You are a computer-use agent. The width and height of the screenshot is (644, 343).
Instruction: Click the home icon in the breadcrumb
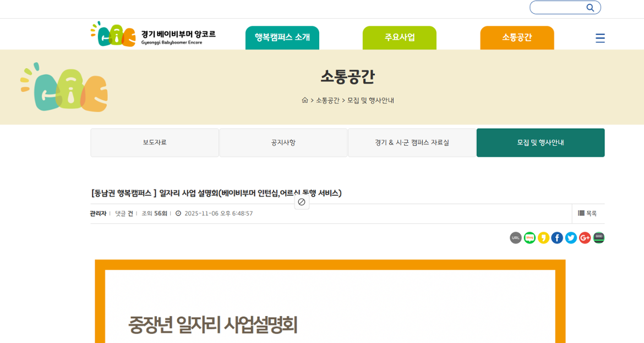[x=304, y=100]
